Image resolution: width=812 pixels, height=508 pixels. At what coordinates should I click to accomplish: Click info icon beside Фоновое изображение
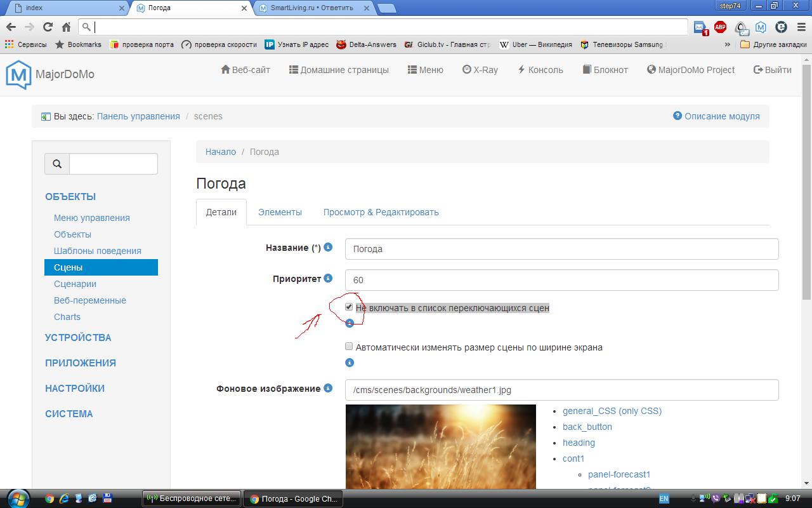tap(328, 388)
